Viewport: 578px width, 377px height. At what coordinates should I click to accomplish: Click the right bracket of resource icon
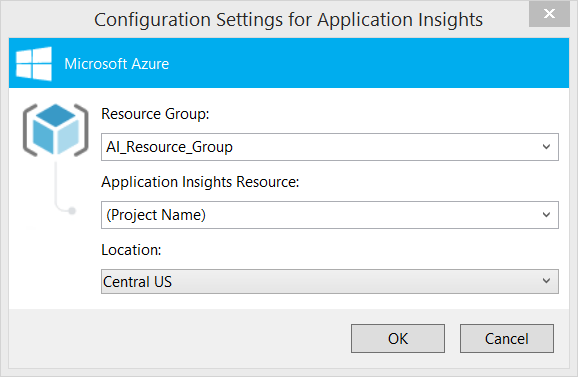81,130
